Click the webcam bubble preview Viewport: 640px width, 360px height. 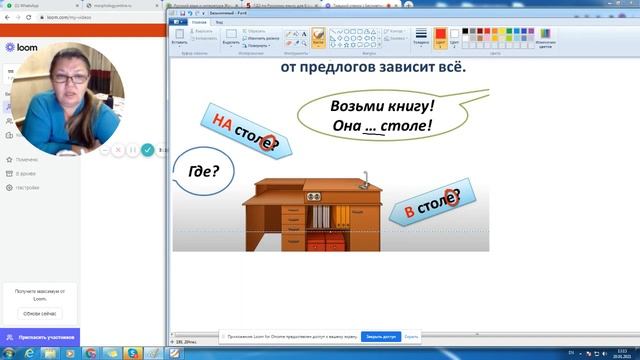pyautogui.click(x=68, y=99)
